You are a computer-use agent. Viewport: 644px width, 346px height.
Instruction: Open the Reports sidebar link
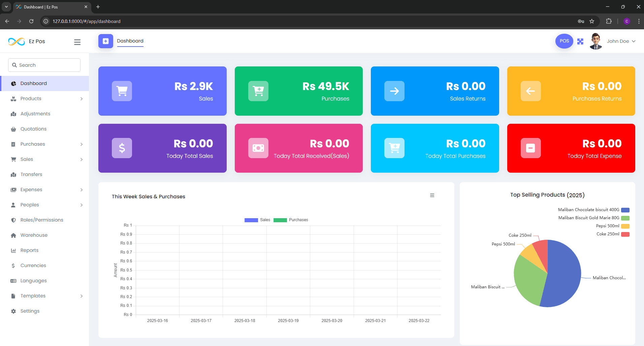point(29,250)
